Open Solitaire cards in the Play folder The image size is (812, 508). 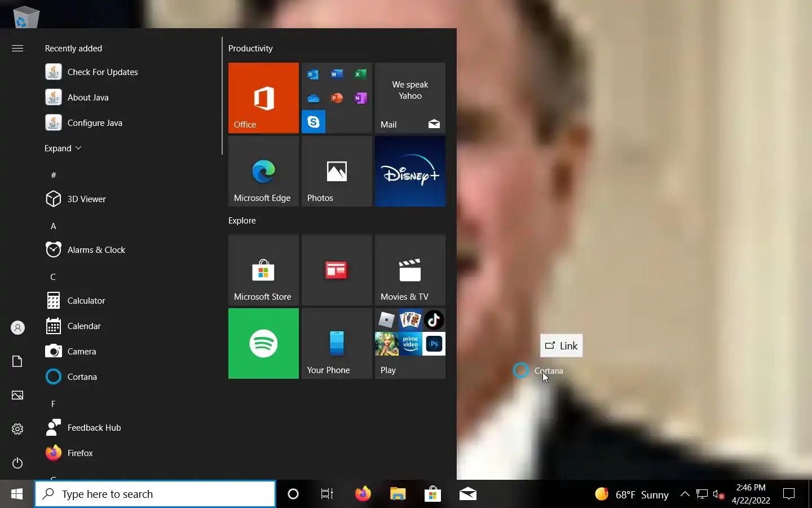click(411, 320)
